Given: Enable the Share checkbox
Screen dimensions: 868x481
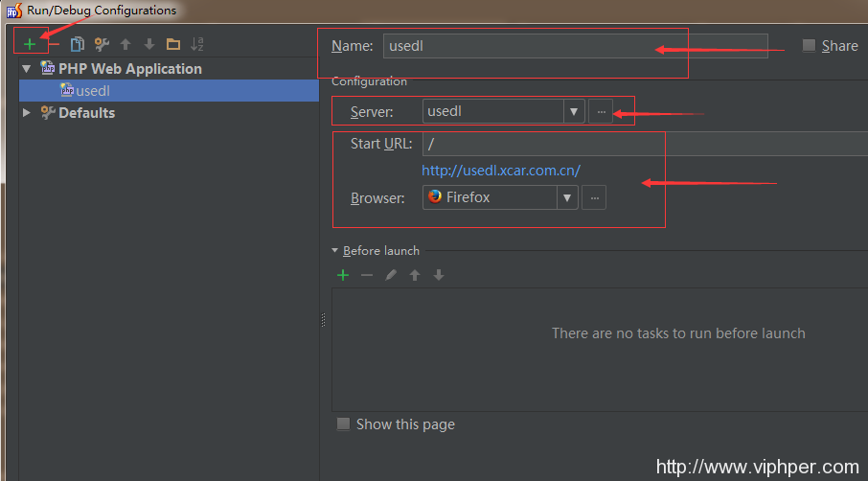Looking at the screenshot, I should [x=809, y=45].
